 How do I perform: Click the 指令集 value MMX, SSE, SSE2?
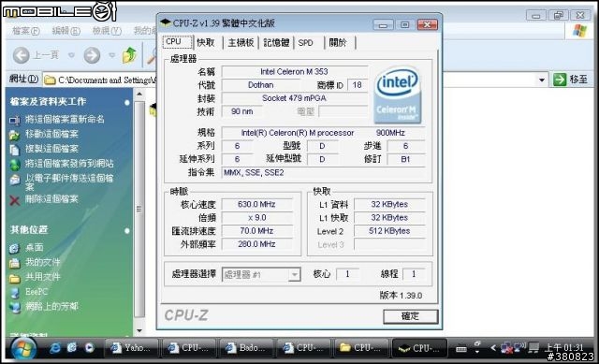[323, 172]
